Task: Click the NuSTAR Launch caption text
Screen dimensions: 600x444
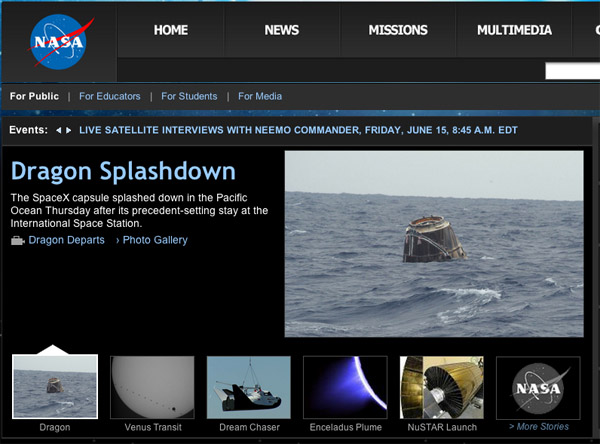Action: (x=442, y=427)
